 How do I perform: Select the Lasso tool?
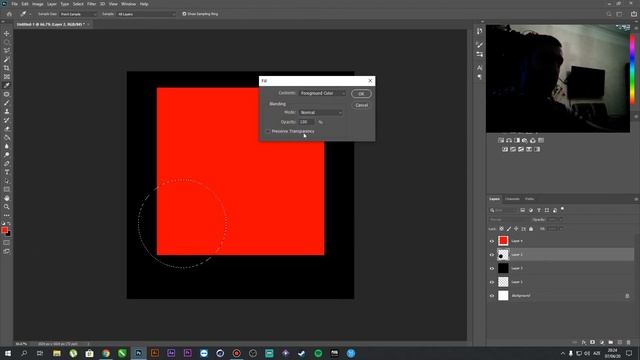(7, 51)
